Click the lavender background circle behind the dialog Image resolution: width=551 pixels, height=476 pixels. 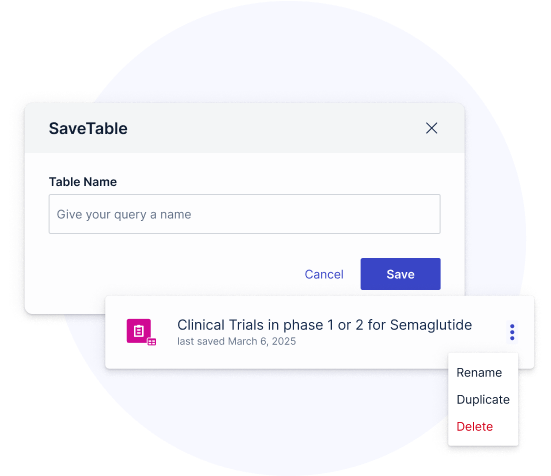pos(281,53)
